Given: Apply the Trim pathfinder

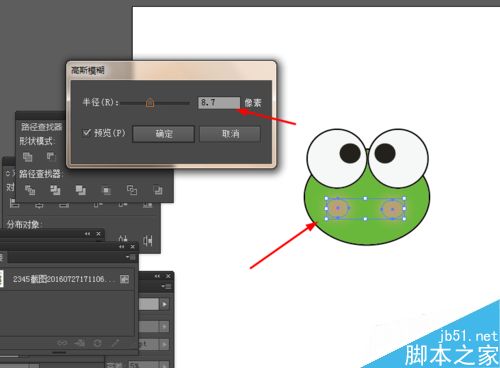Looking at the screenshot, I should (x=55, y=190).
